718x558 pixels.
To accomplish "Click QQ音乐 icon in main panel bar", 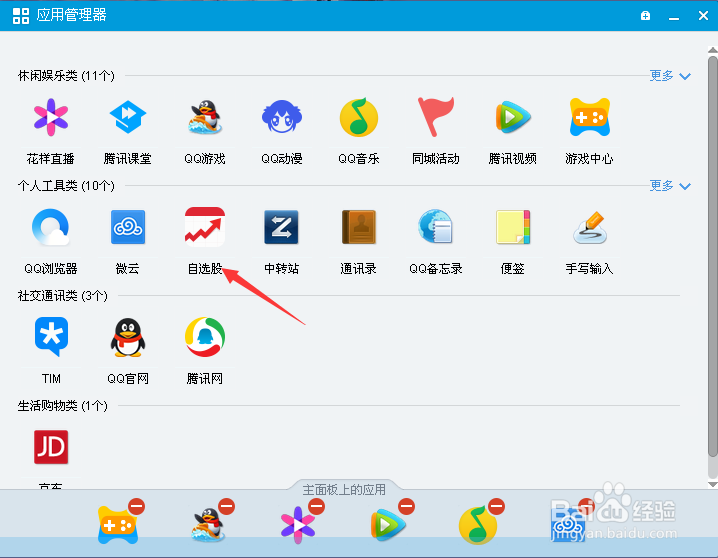I will pyautogui.click(x=478, y=525).
